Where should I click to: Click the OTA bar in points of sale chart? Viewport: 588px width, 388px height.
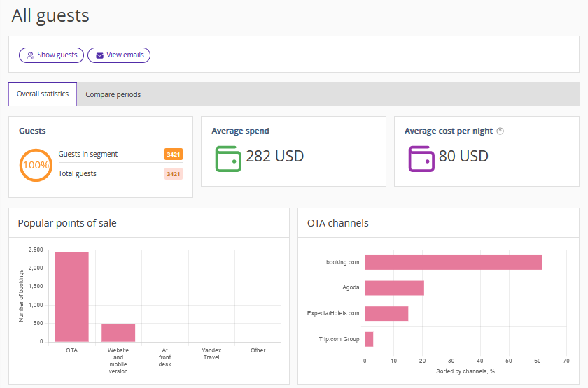[x=72, y=296]
